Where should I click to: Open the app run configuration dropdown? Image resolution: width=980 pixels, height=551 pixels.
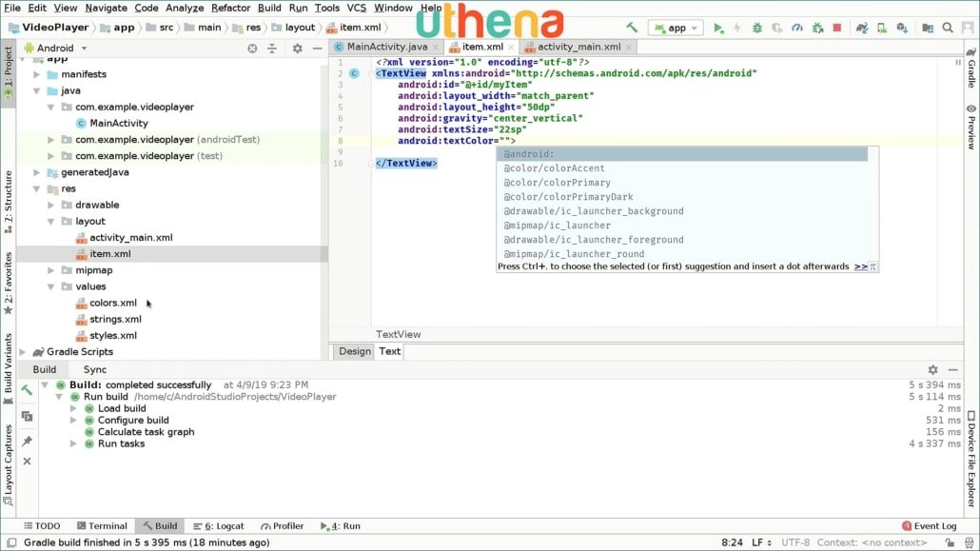[676, 28]
